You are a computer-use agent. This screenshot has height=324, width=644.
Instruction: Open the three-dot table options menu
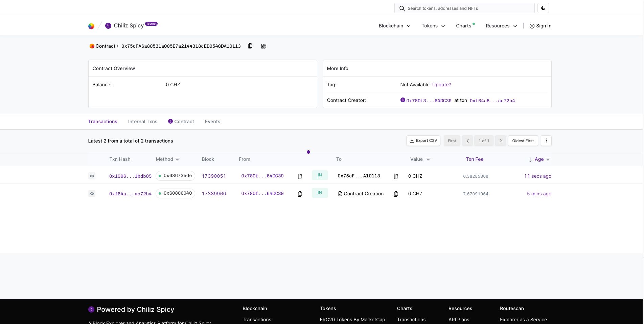[546, 141]
